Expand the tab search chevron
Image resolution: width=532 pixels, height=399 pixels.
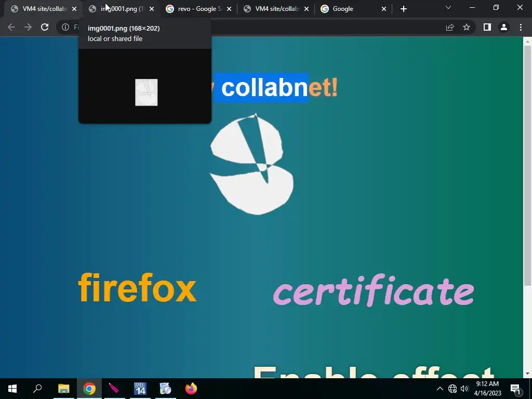pyautogui.click(x=448, y=7)
